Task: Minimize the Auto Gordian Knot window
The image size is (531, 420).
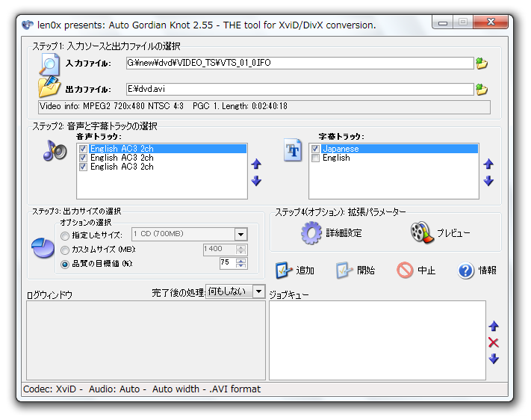Action: click(x=443, y=22)
